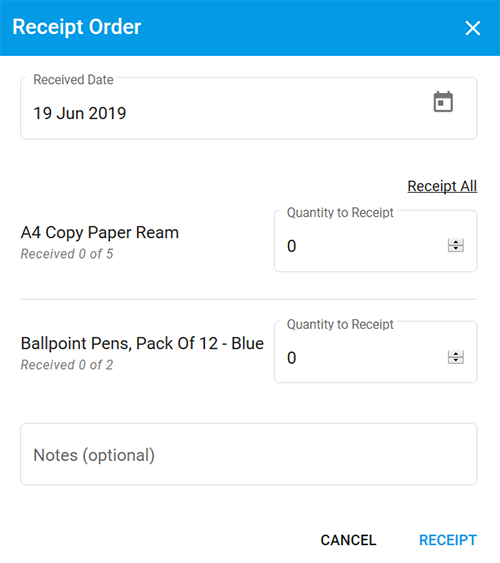
Task: Select the 19 Jun 2019 date text
Action: pyautogui.click(x=80, y=113)
